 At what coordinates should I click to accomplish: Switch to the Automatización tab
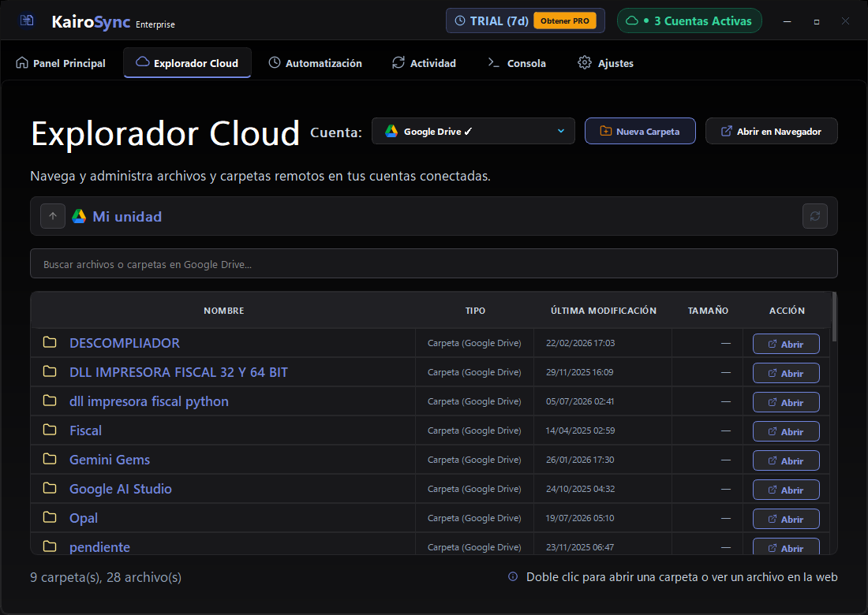(316, 63)
